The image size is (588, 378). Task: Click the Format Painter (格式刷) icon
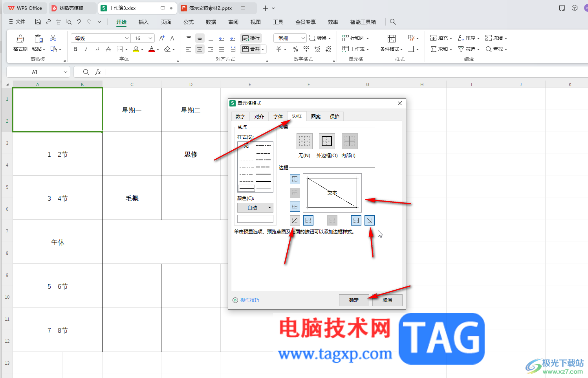pos(20,39)
